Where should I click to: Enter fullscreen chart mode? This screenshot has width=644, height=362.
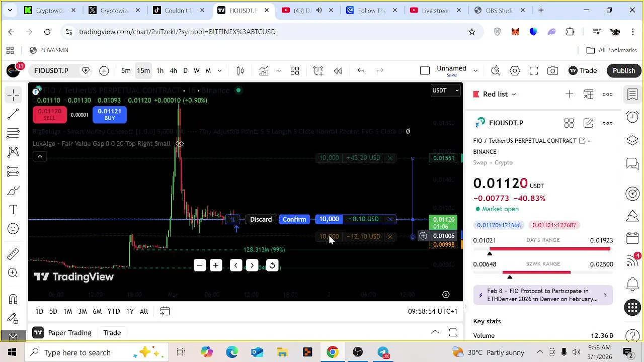534,71
